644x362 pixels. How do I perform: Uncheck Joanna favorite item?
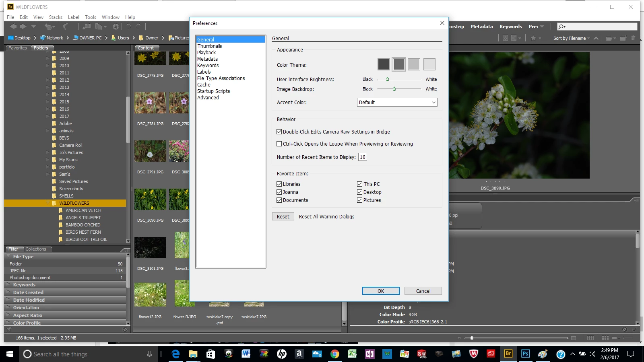(x=279, y=192)
